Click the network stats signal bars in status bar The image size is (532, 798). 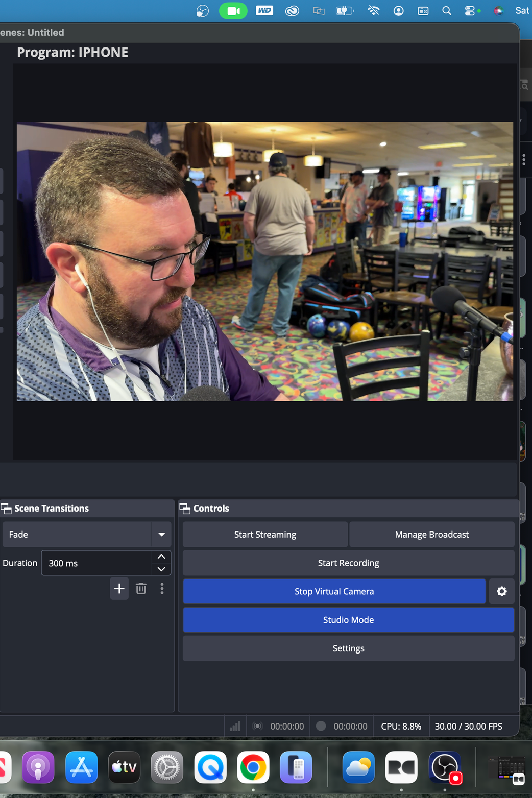click(x=234, y=726)
